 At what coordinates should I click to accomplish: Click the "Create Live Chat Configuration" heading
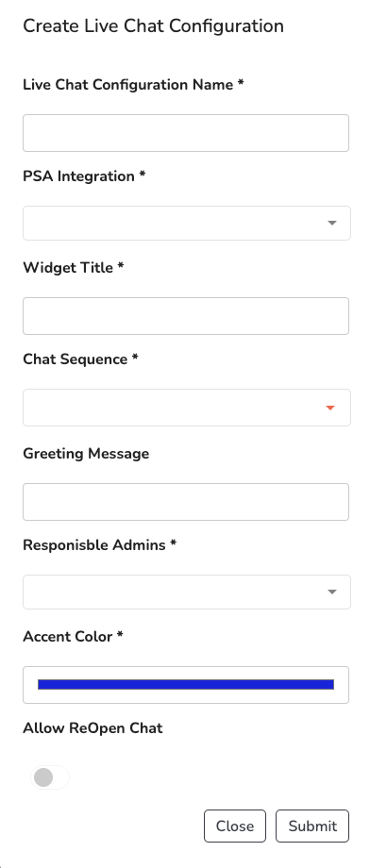(x=154, y=26)
